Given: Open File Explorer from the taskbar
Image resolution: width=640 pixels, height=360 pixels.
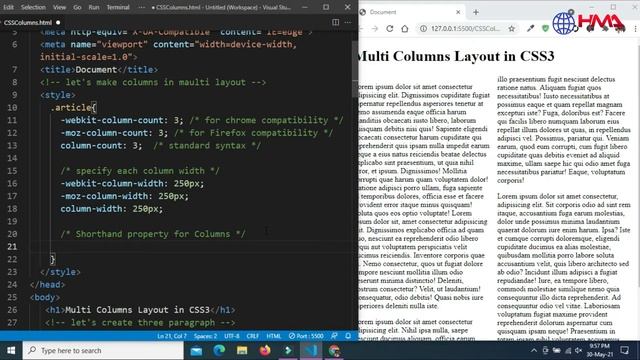Looking at the screenshot, I should tap(242, 351).
